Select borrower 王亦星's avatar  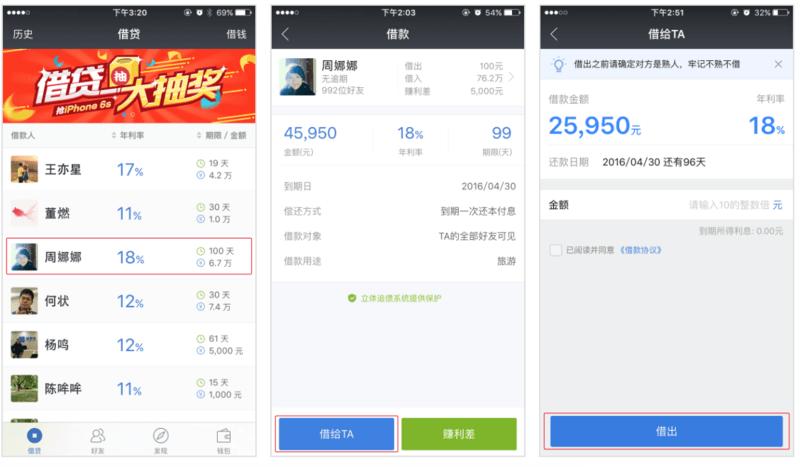point(24,169)
